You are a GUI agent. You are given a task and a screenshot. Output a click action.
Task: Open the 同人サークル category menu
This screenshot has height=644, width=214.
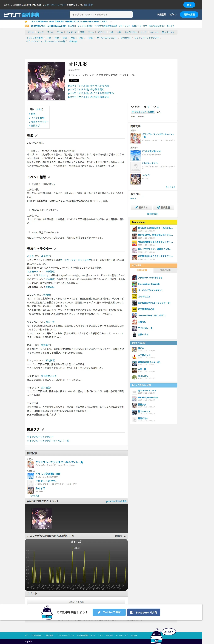point(168,32)
